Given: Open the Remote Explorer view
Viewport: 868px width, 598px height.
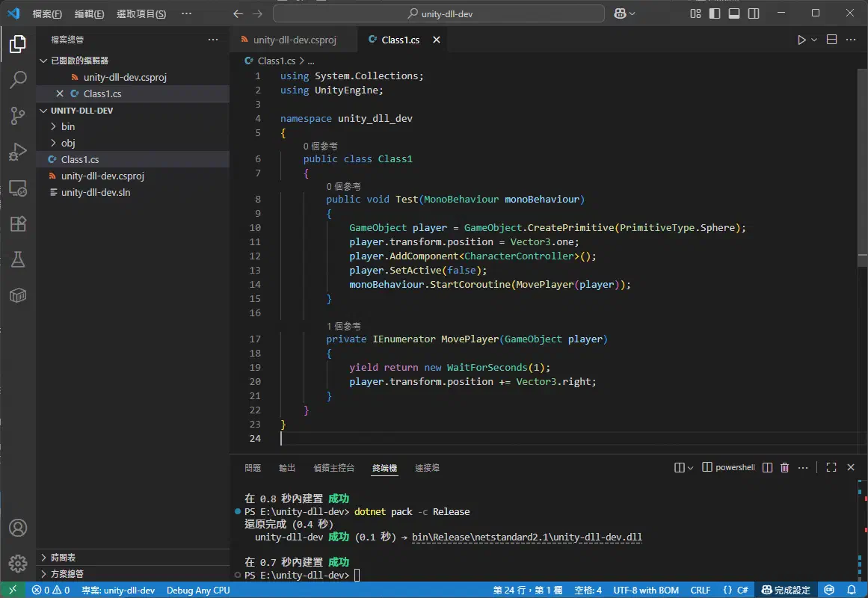Looking at the screenshot, I should (18, 188).
